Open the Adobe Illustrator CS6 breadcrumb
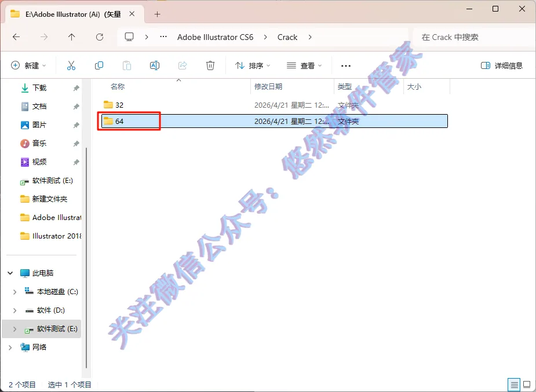The image size is (536, 392). click(x=216, y=37)
